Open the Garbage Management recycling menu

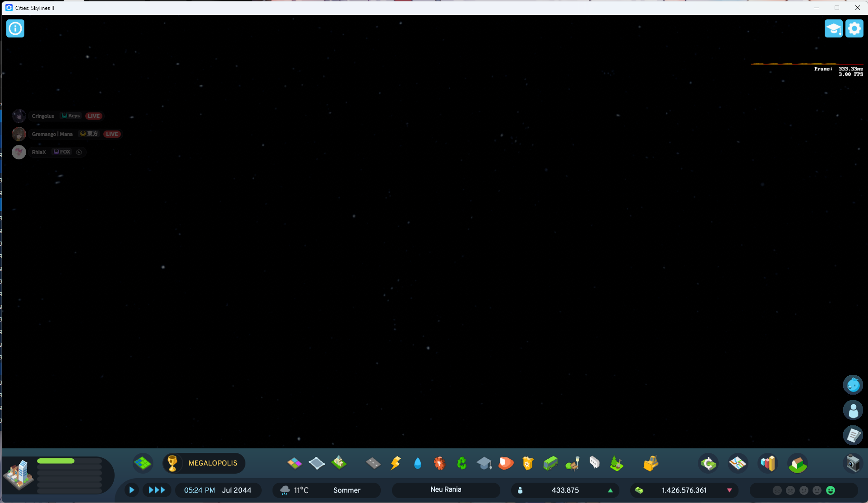click(462, 463)
